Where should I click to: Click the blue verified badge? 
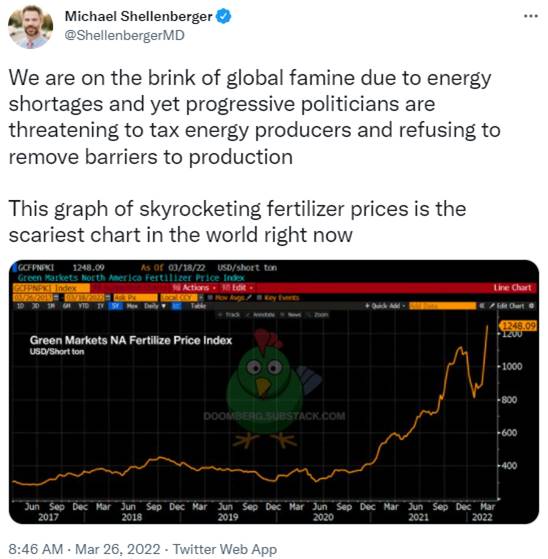coord(224,16)
